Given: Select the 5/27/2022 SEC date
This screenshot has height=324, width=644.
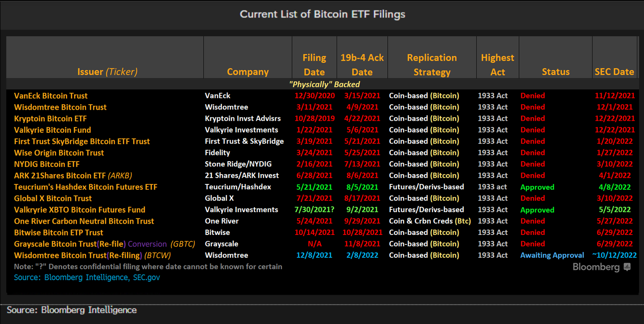Looking at the screenshot, I should click(x=615, y=221).
